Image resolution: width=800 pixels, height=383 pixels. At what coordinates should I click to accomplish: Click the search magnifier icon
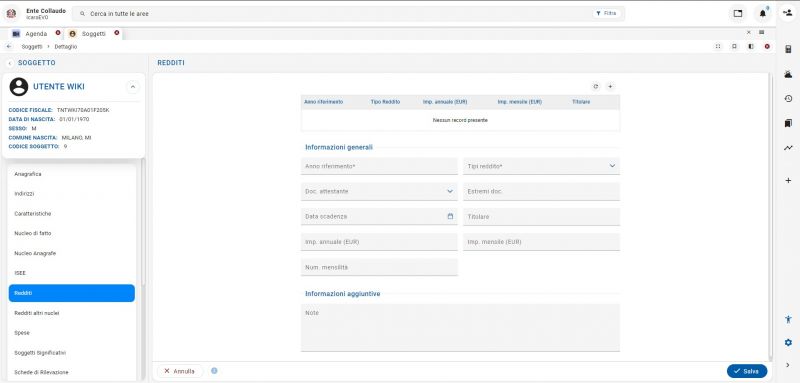[x=83, y=14]
